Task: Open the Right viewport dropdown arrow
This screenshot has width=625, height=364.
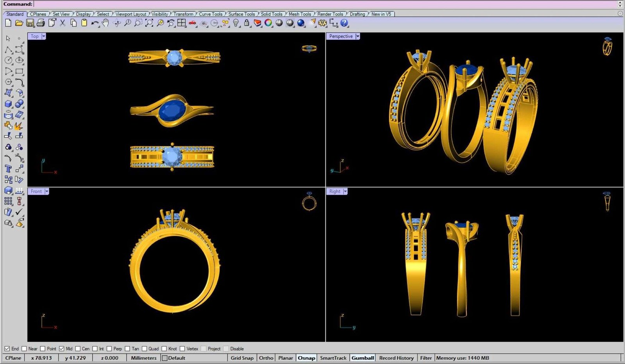Action: pos(345,191)
